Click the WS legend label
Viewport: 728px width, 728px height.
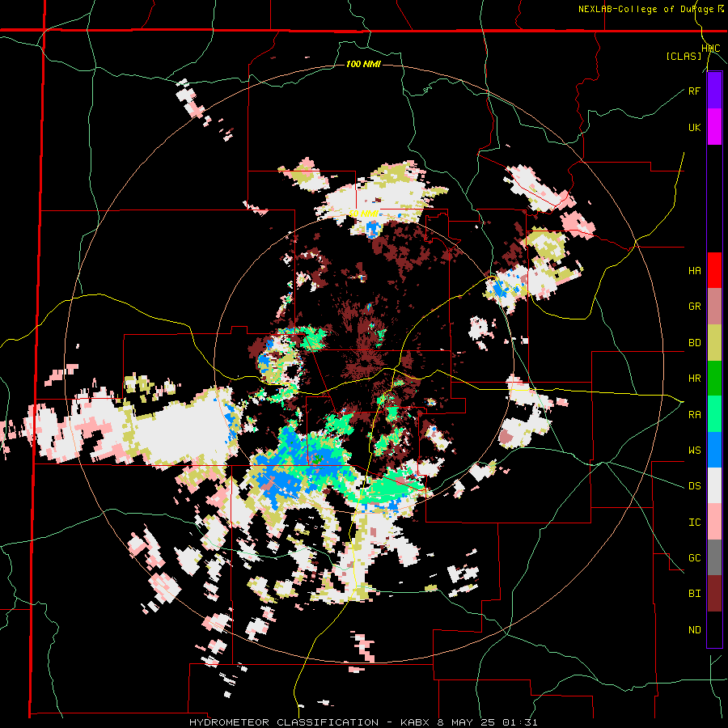(694, 451)
